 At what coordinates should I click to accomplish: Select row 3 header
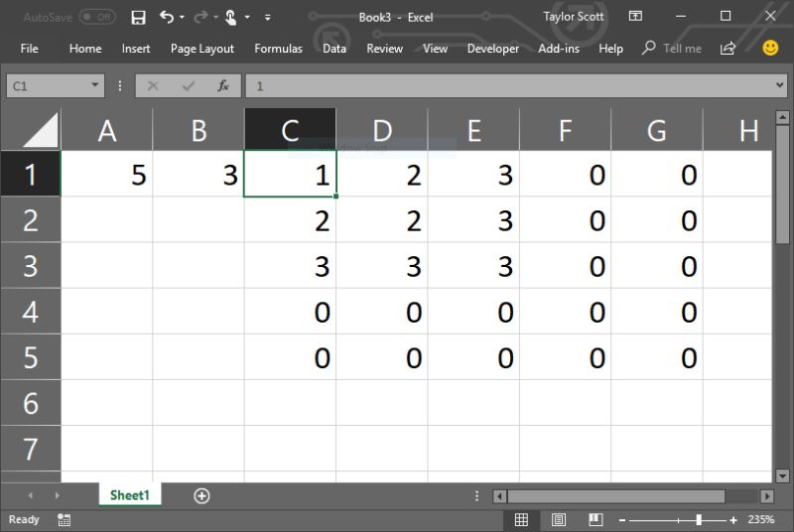[31, 266]
